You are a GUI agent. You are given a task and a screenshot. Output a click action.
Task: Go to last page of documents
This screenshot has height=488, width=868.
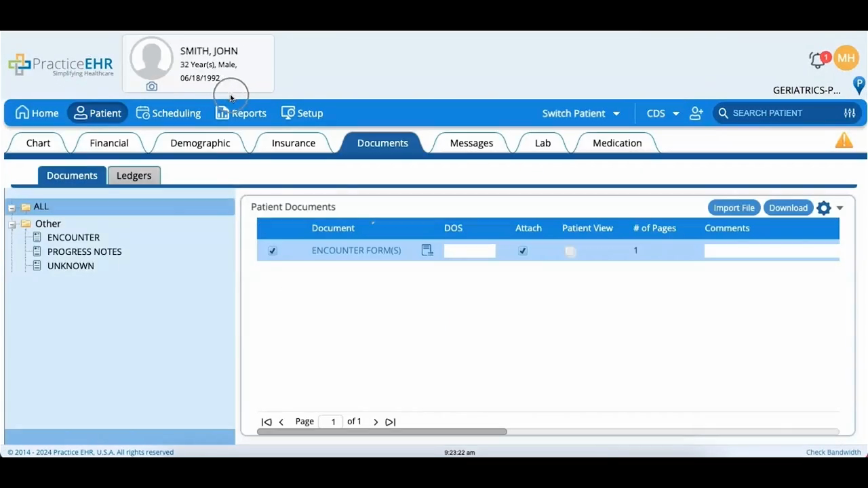(390, 422)
